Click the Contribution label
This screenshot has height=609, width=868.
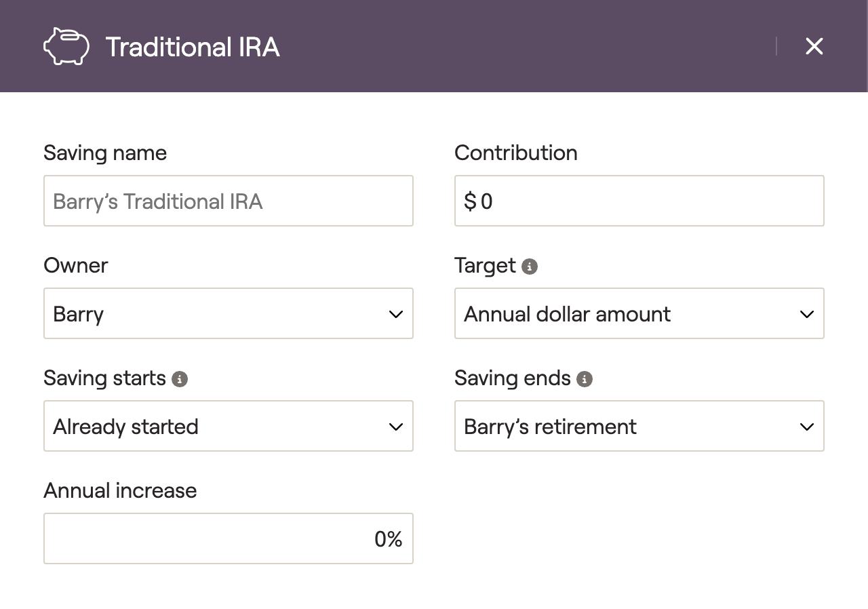point(516,153)
